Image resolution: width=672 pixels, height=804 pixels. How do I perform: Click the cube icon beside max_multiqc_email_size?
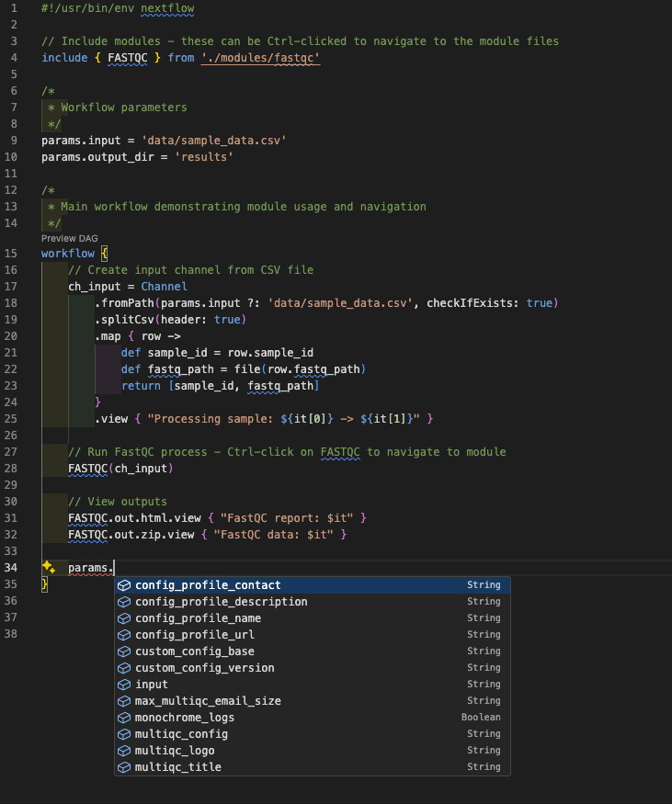[x=124, y=701]
